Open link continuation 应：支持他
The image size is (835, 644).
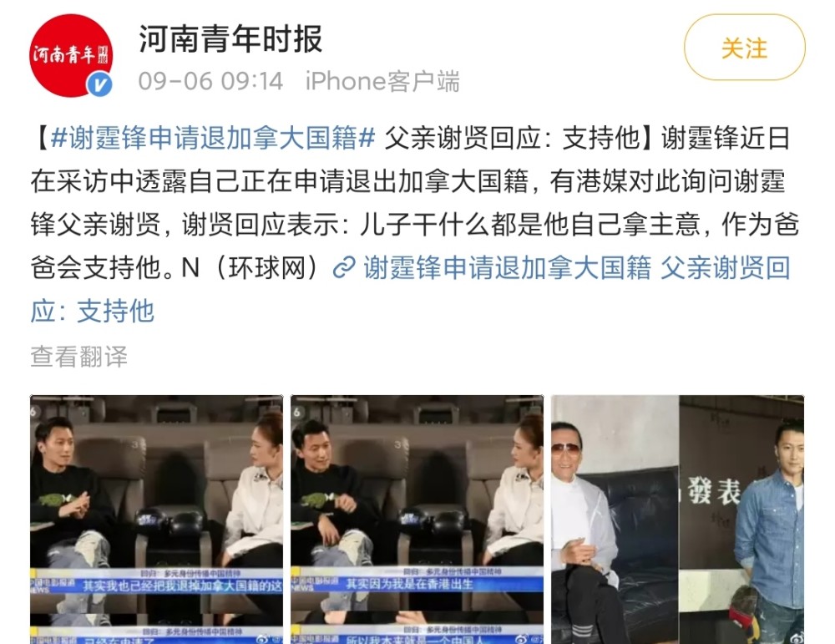92,311
